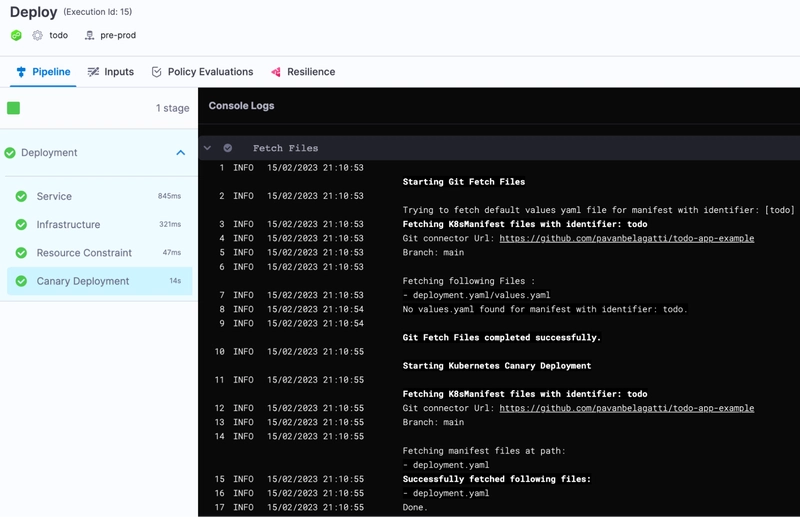Click log line number 17
The height and width of the screenshot is (517, 800).
[219, 507]
